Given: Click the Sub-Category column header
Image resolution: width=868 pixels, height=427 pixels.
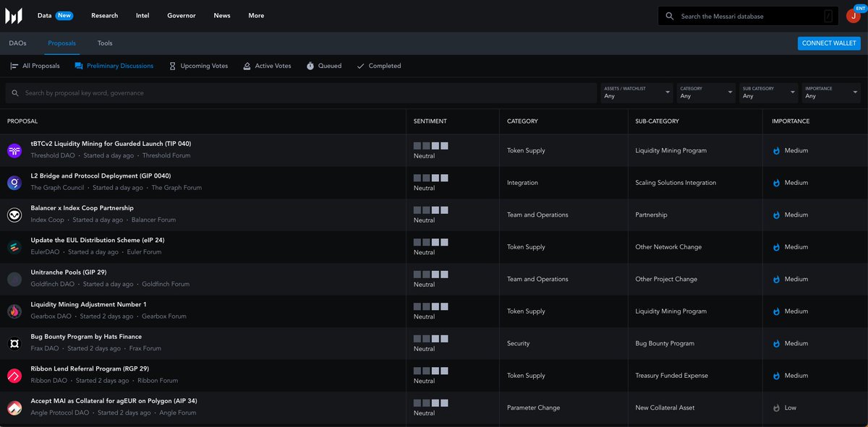Looking at the screenshot, I should click(658, 121).
